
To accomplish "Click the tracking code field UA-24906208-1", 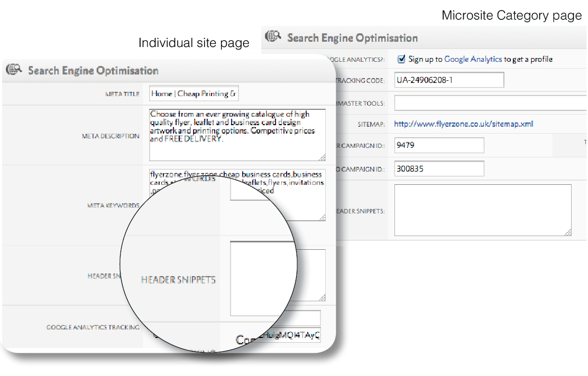I will click(x=448, y=80).
